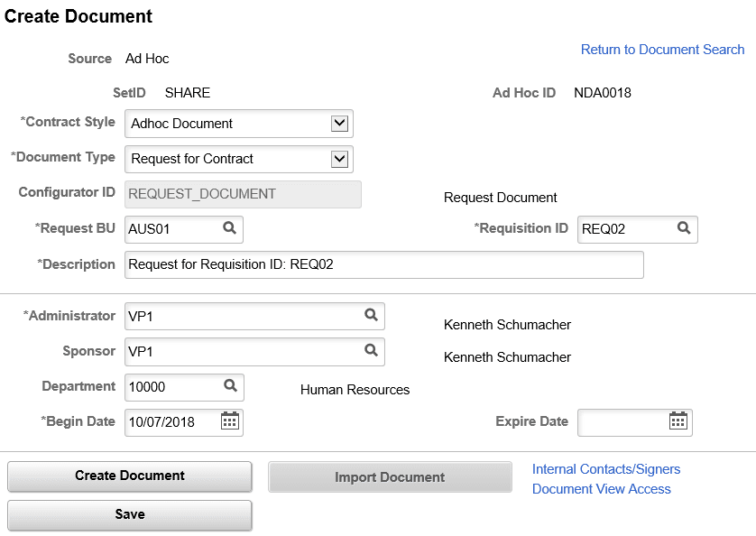Open the Document View Access link

pyautogui.click(x=601, y=488)
